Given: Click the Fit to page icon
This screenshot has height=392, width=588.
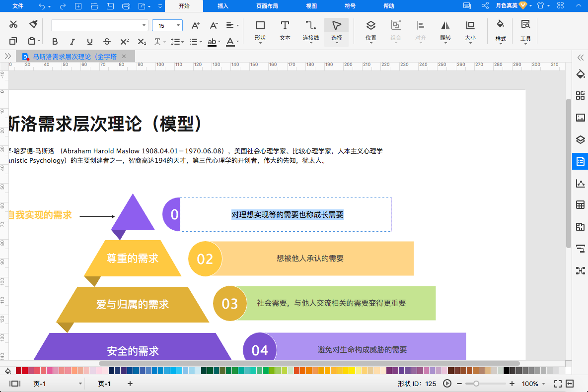Looking at the screenshot, I should [558, 384].
